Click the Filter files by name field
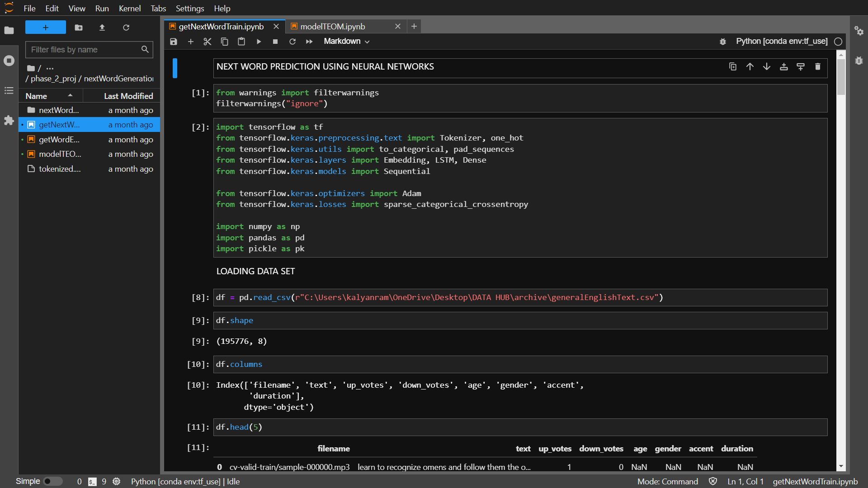Screen dimensions: 868x488 pos(89,50)
